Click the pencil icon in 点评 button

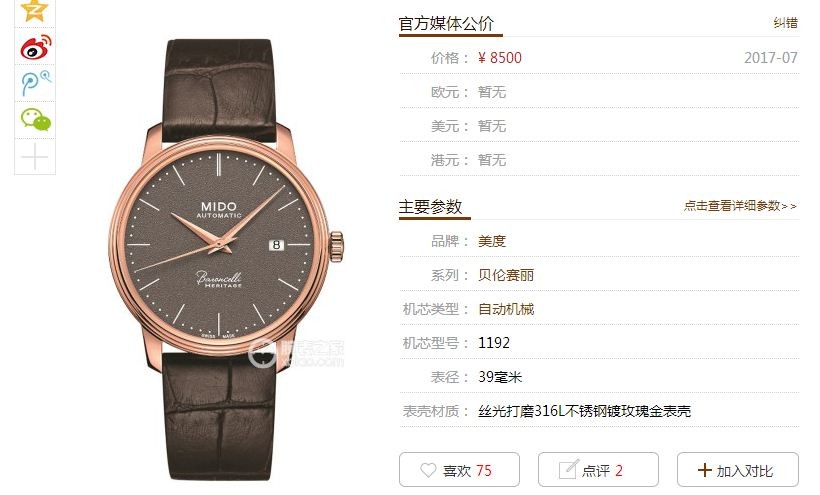[x=568, y=469]
